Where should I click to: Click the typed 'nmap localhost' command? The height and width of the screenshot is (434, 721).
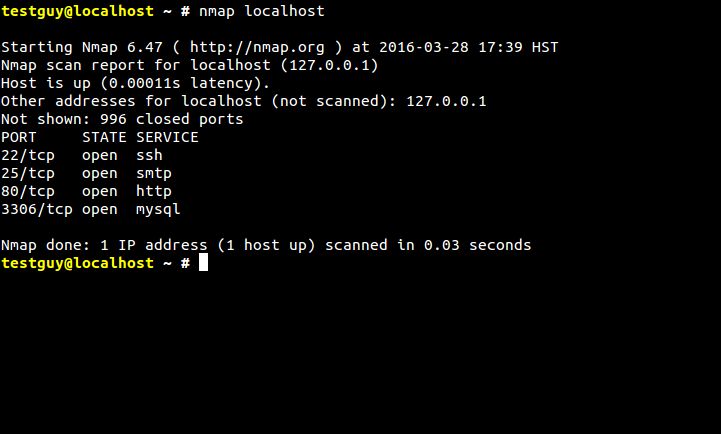click(x=262, y=11)
